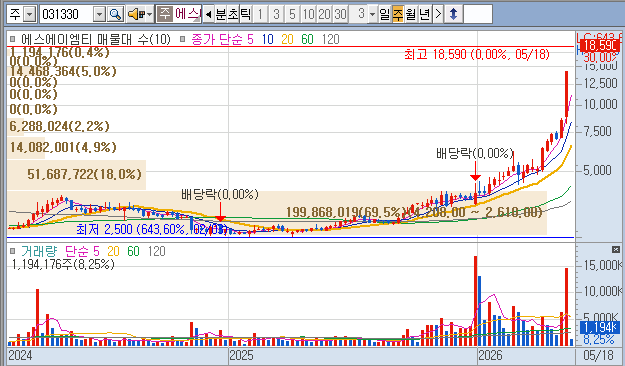Image resolution: width=625 pixels, height=366 pixels.
Task: Expand the stock code 031330 history dropdown
Action: (x=99, y=14)
